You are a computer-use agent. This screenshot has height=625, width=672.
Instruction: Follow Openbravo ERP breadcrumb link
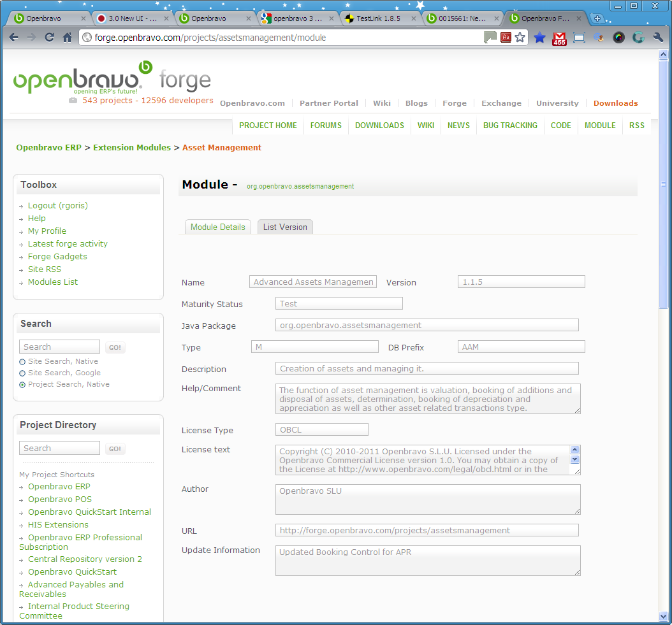tap(49, 147)
